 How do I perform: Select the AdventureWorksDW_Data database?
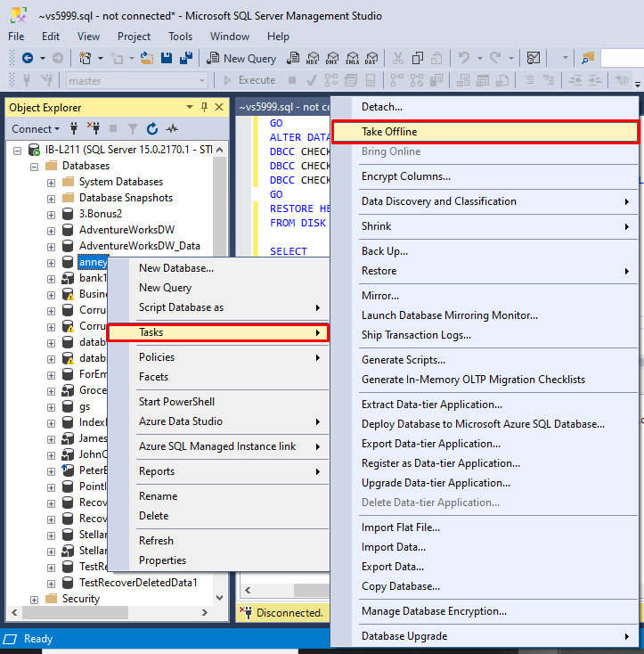[140, 246]
